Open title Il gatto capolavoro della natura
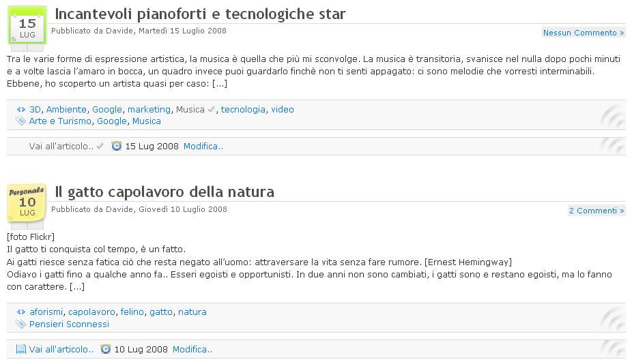632x364 pixels. click(164, 192)
